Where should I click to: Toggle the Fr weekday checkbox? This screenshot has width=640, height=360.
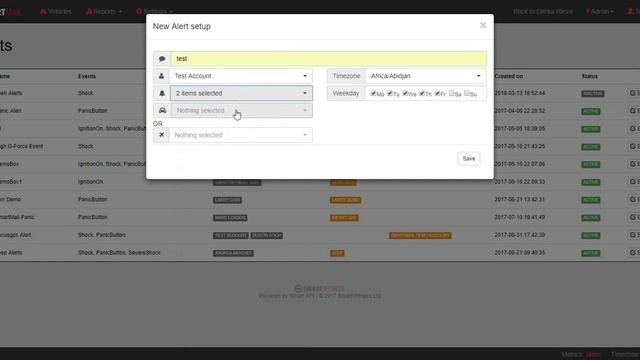tap(438, 93)
